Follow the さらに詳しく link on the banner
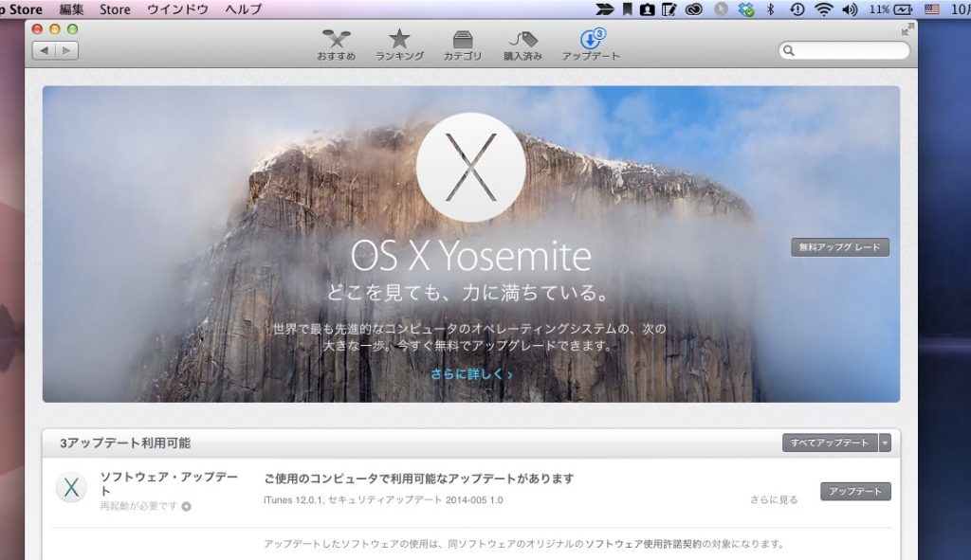This screenshot has width=971, height=560. coord(471,373)
